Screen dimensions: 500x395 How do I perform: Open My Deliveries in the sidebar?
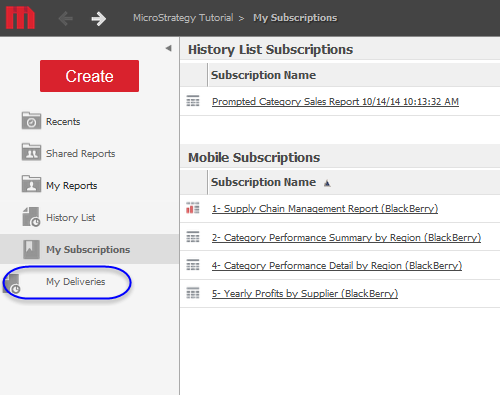76,282
